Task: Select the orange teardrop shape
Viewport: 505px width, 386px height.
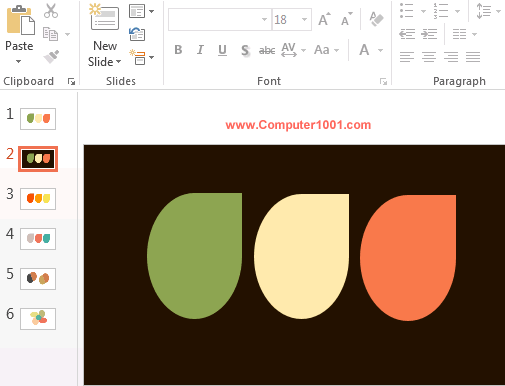Action: coord(408,258)
